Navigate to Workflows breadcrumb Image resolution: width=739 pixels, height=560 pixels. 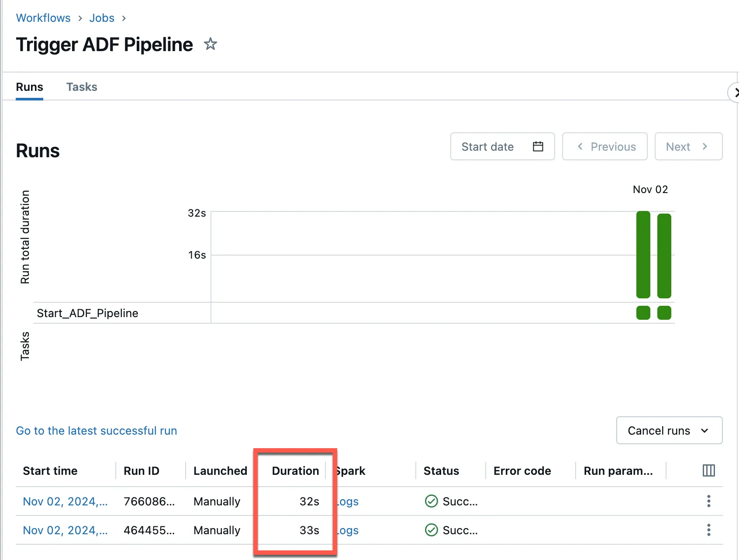click(x=43, y=18)
